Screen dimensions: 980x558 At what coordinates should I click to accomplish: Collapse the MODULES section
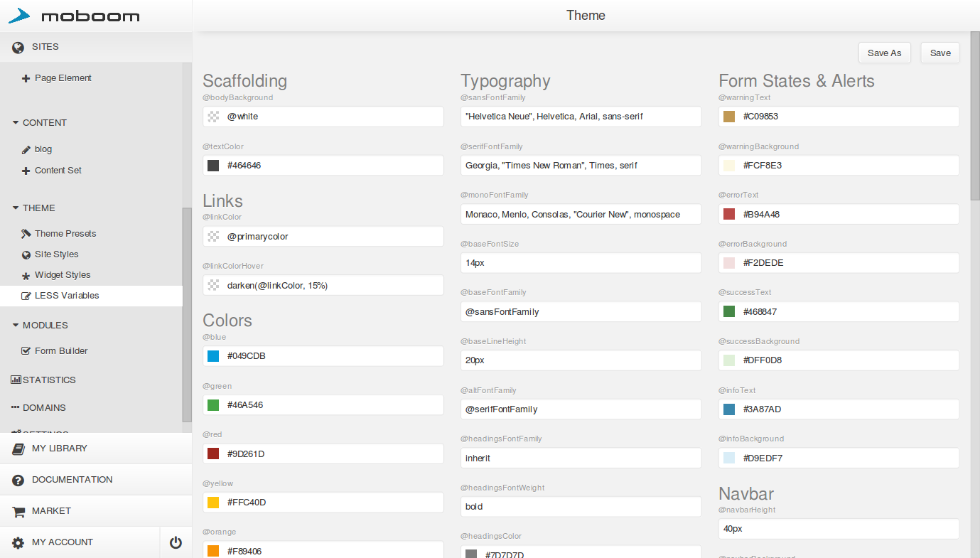click(16, 326)
